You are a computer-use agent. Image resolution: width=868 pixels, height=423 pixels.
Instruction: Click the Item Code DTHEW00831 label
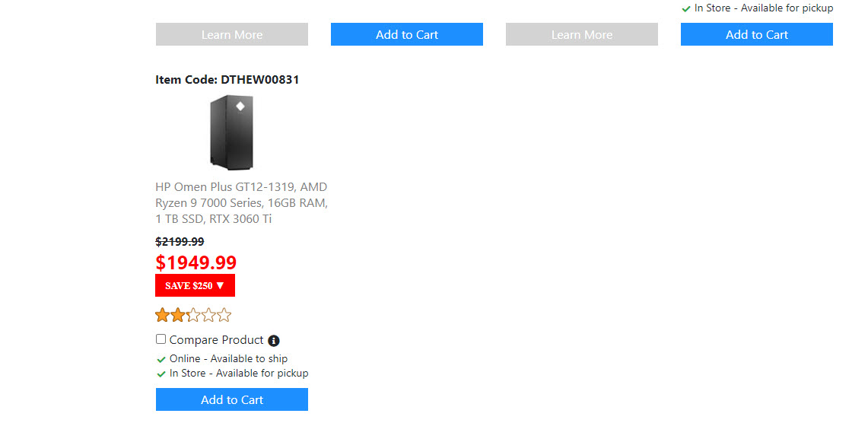(227, 79)
